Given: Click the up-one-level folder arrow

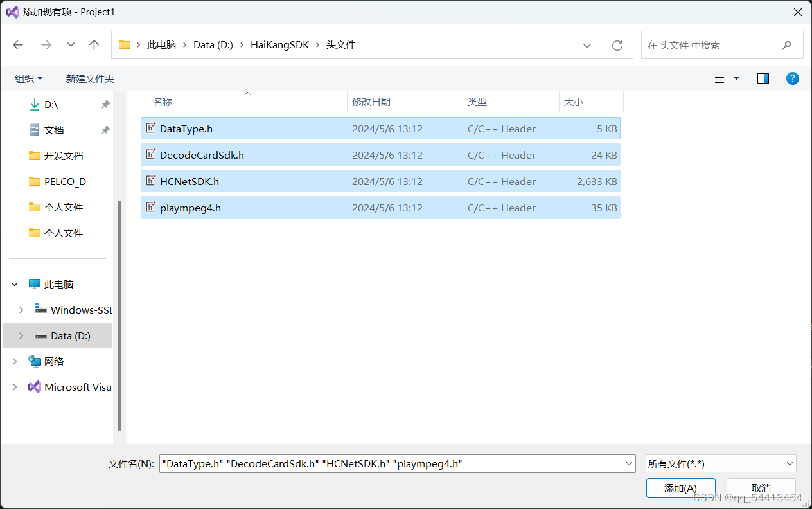Looking at the screenshot, I should click(x=94, y=44).
